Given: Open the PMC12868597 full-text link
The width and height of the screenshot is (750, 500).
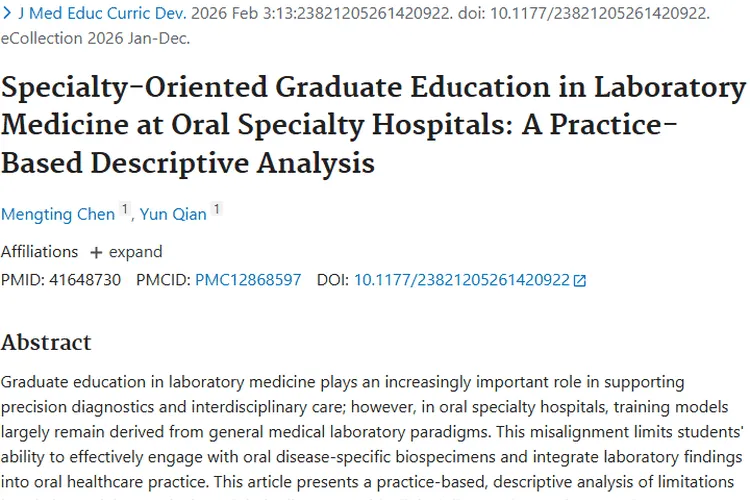Looking at the screenshot, I should click(248, 280).
